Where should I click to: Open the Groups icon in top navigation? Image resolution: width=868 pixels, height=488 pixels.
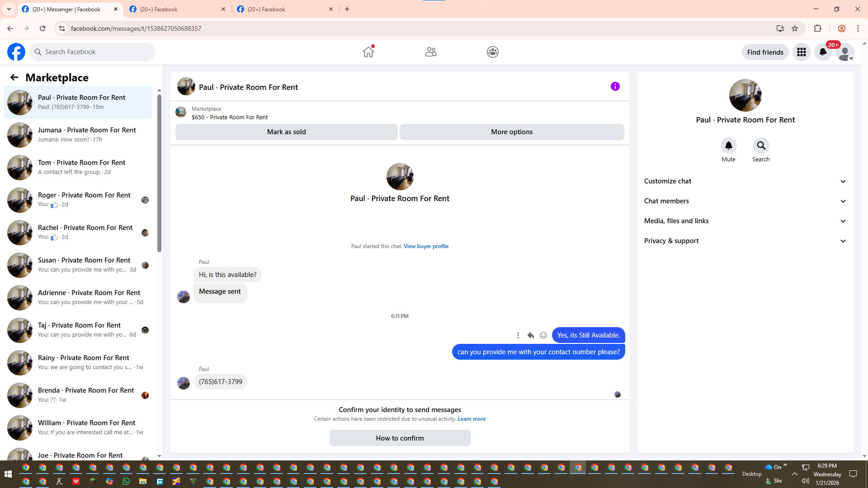coord(493,52)
